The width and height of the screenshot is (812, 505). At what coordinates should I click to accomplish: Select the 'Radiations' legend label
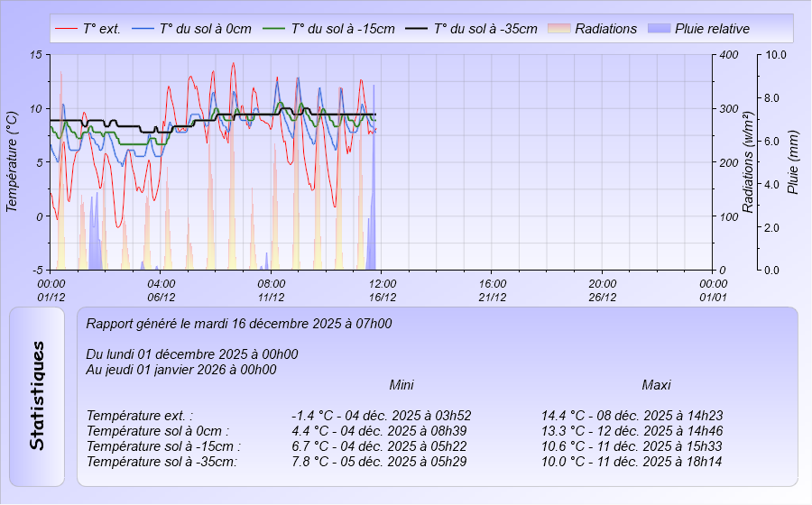(606, 29)
